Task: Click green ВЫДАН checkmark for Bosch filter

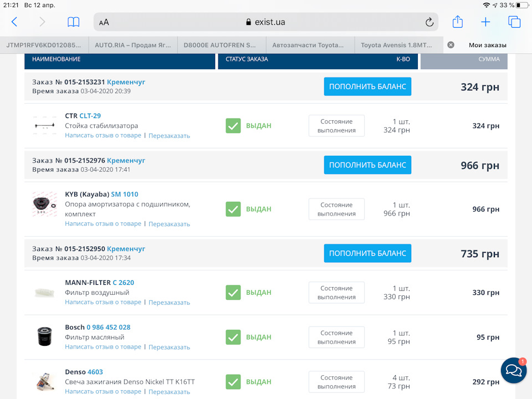Action: tap(233, 337)
